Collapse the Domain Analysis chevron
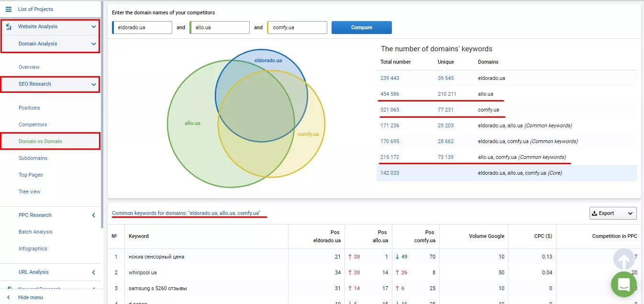This screenshot has height=304, width=644. [x=94, y=44]
